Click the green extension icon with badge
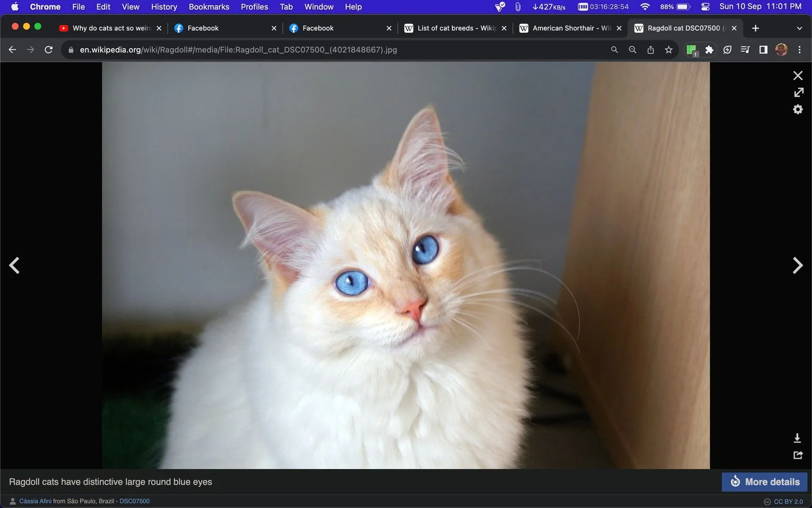The height and width of the screenshot is (508, 812). click(691, 50)
